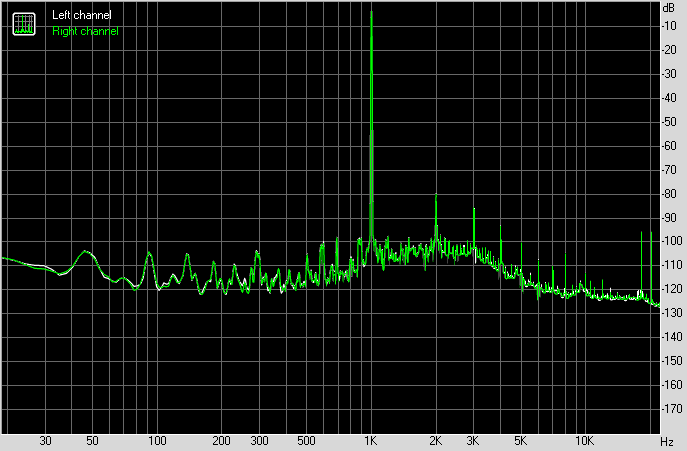Click the "-130" dB scale label
This screenshot has width=687, height=451.
(672, 313)
